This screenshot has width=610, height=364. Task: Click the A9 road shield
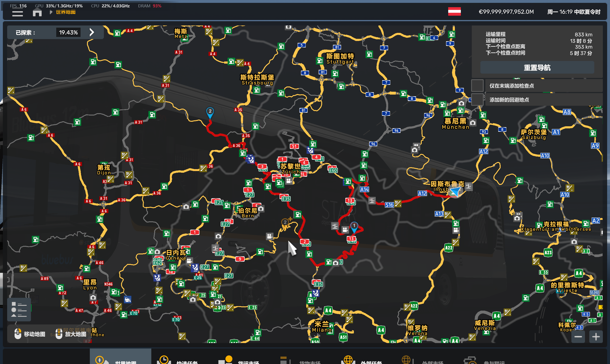coord(595,146)
